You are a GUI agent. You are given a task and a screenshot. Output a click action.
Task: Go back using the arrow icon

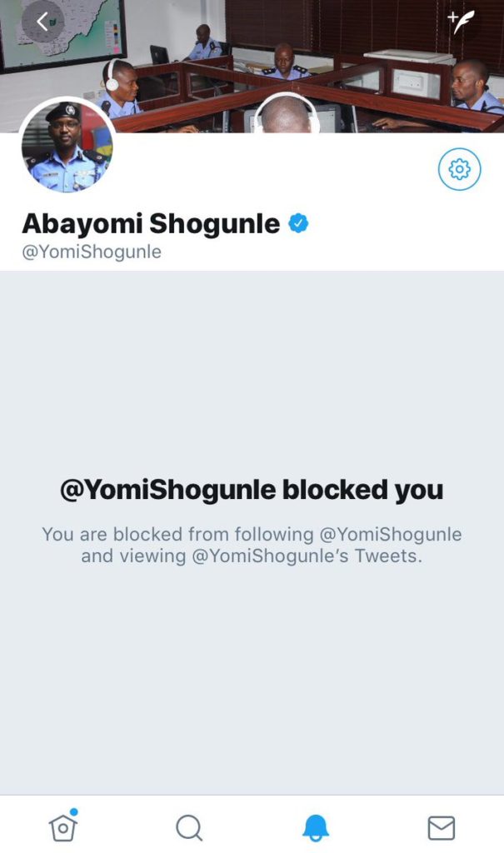click(42, 21)
